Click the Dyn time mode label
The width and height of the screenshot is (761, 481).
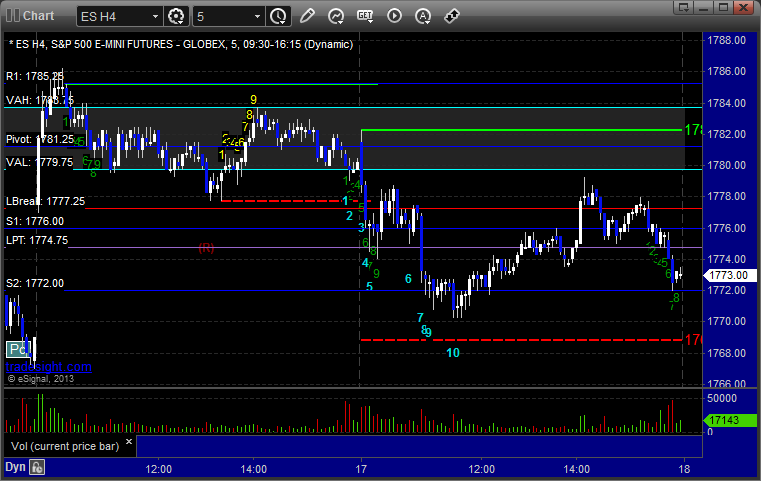[15, 467]
